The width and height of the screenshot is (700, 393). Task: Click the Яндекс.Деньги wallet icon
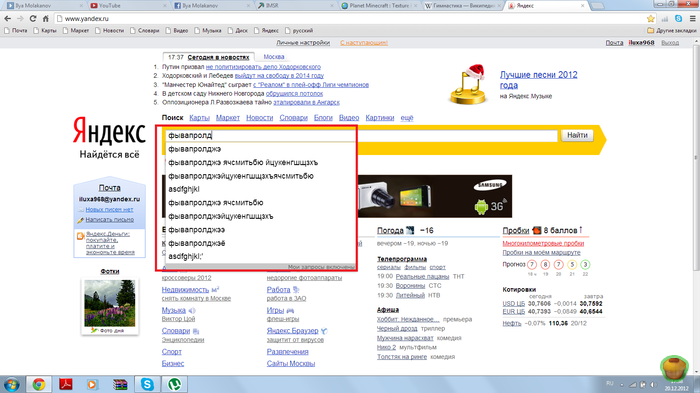click(80, 236)
